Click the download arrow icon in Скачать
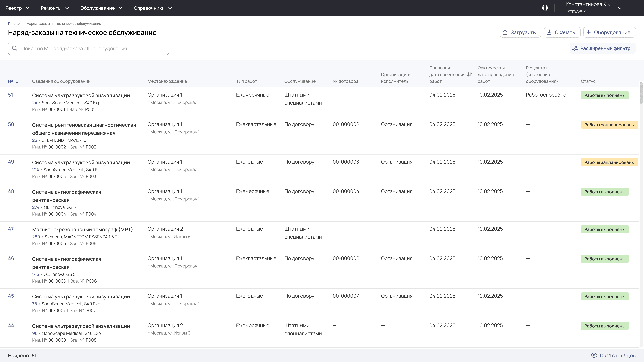 549,32
